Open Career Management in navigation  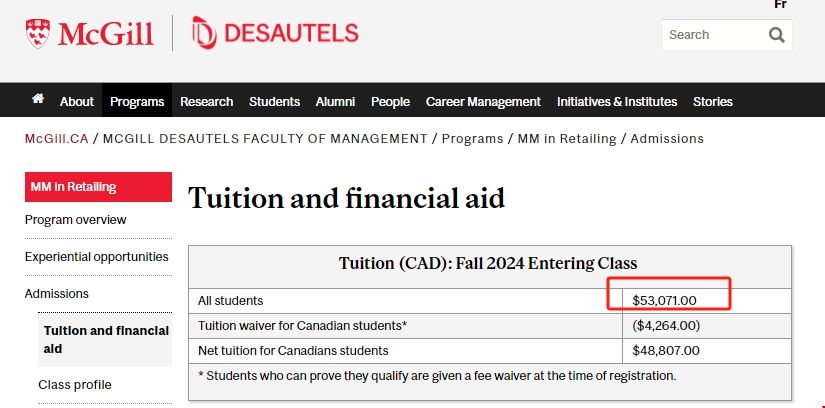(x=483, y=101)
